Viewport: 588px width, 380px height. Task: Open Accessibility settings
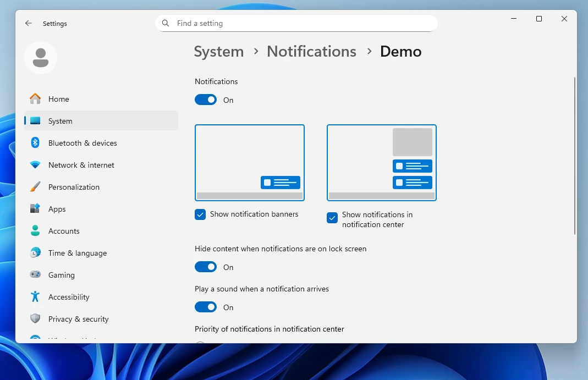coord(69,297)
